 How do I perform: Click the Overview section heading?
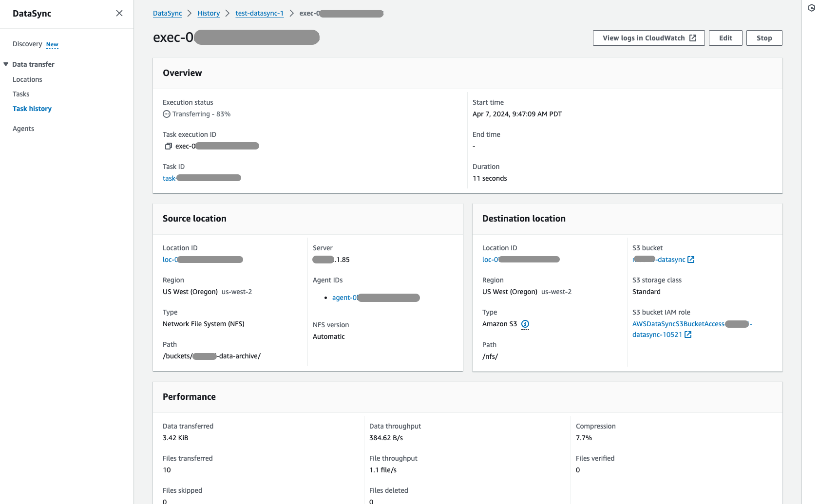[182, 73]
